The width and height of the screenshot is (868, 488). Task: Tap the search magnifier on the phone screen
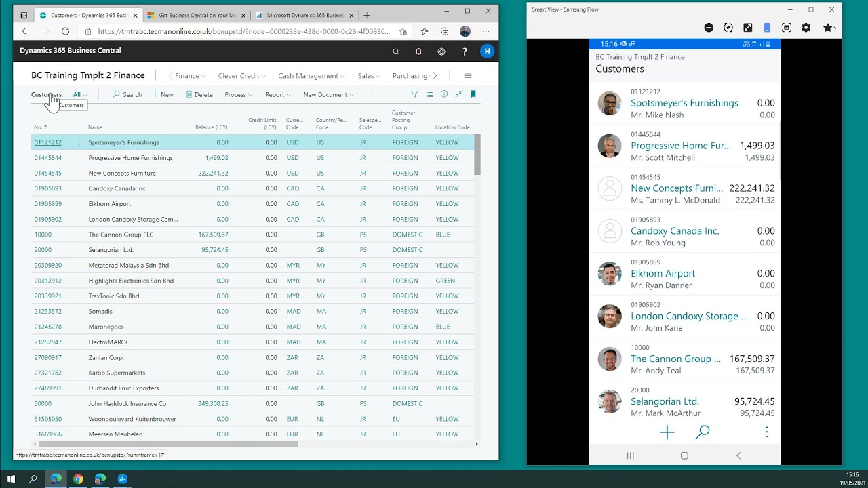coord(703,432)
